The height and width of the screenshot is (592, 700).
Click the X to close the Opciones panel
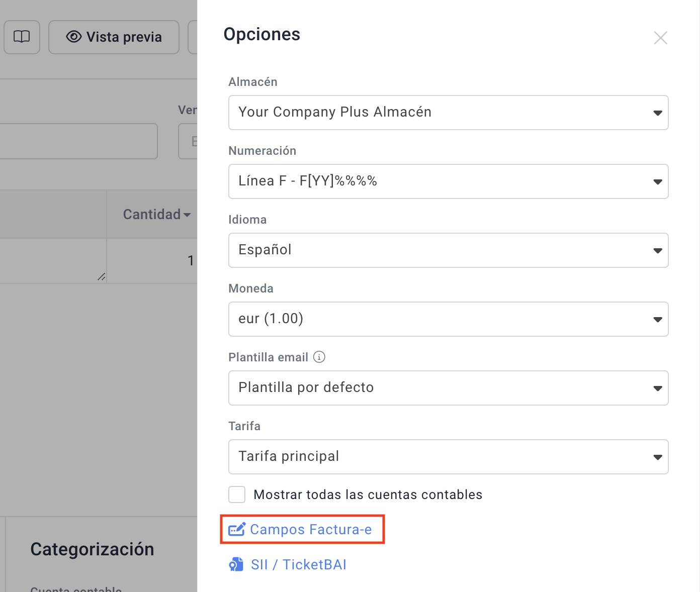[660, 38]
